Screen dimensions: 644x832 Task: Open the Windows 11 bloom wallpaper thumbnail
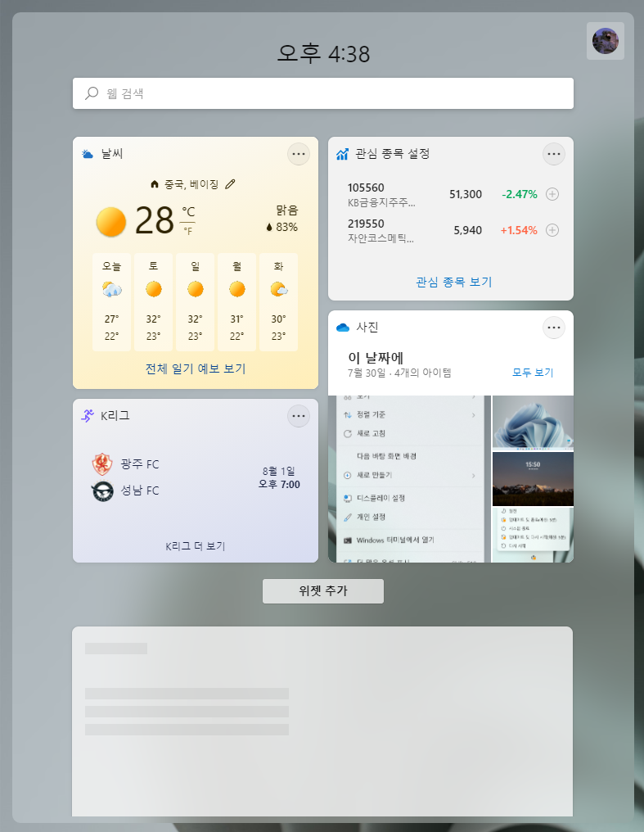pos(533,423)
